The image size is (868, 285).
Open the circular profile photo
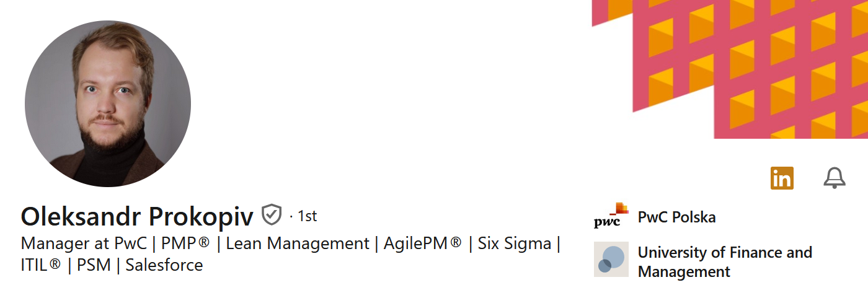point(108,103)
